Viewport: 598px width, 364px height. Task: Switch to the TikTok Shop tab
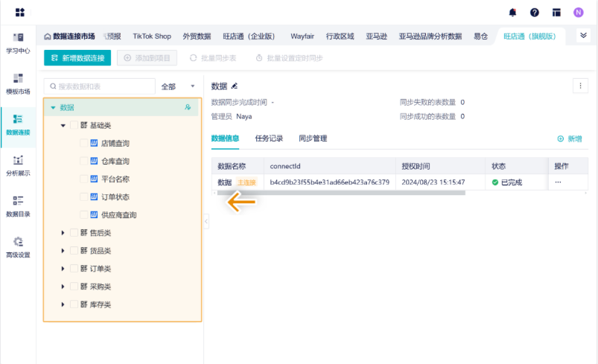(152, 36)
